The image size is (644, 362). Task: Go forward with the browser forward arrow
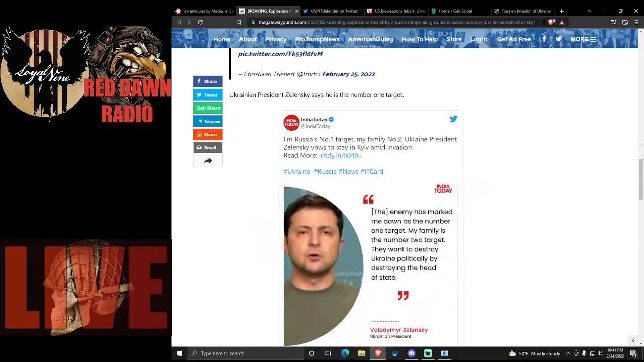point(189,22)
